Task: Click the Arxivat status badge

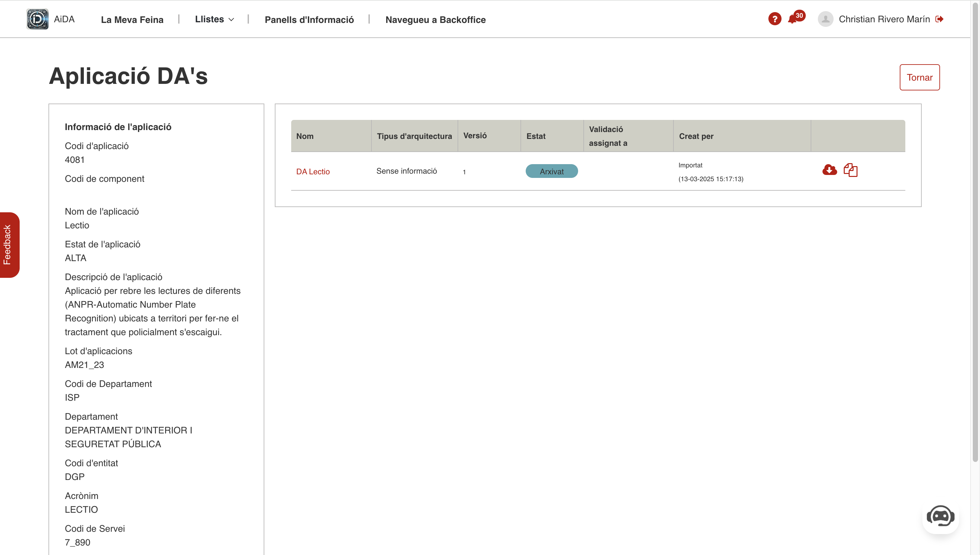Action: [x=551, y=172]
